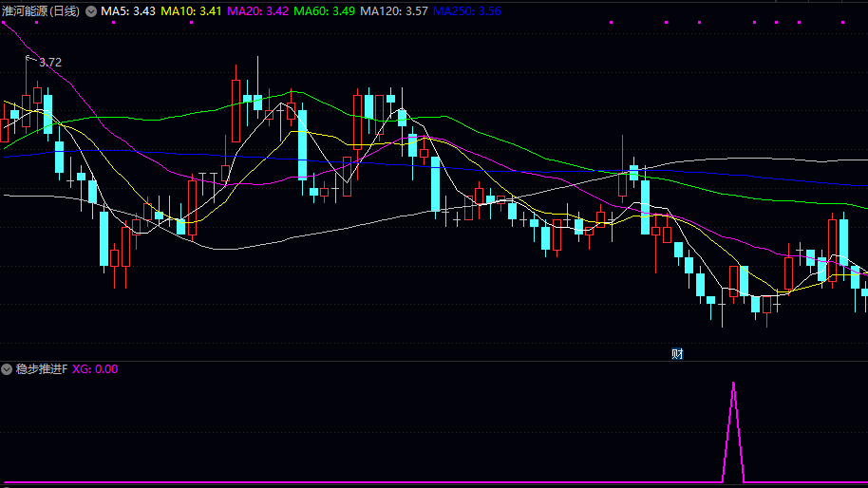
Task: Click the XG: 0.00 value readout
Action: point(95,369)
